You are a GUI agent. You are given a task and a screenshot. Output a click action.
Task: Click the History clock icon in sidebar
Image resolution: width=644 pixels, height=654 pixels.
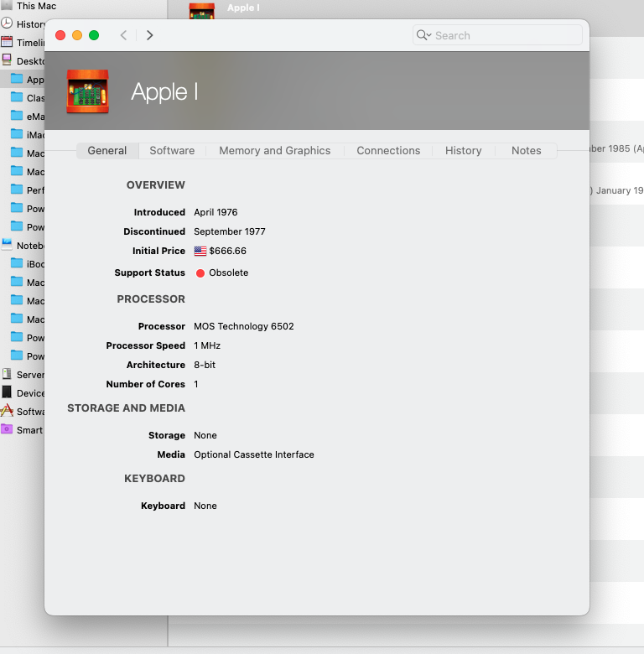(7, 23)
